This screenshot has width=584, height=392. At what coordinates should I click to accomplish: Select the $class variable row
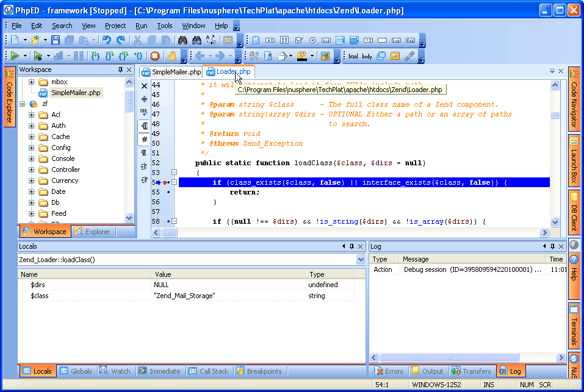[186, 296]
